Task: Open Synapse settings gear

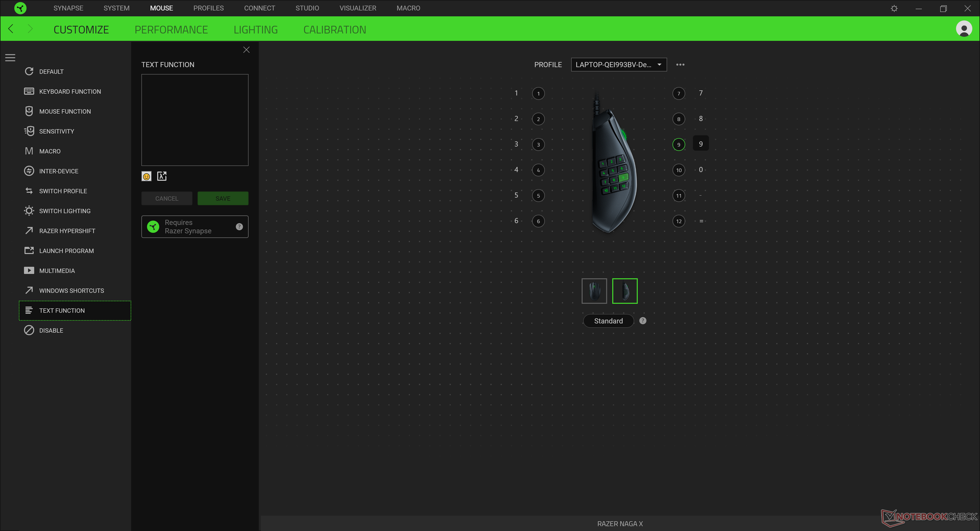Action: point(894,9)
